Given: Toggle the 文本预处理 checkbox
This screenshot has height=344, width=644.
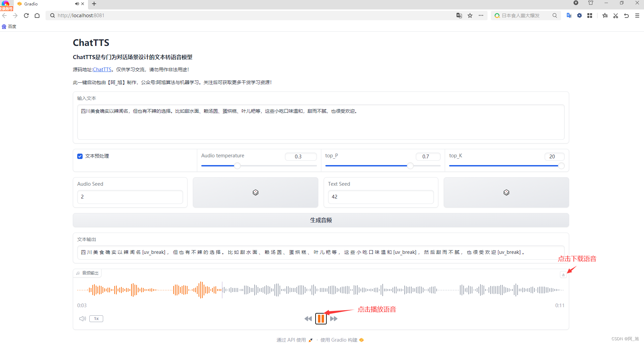Looking at the screenshot, I should point(80,156).
